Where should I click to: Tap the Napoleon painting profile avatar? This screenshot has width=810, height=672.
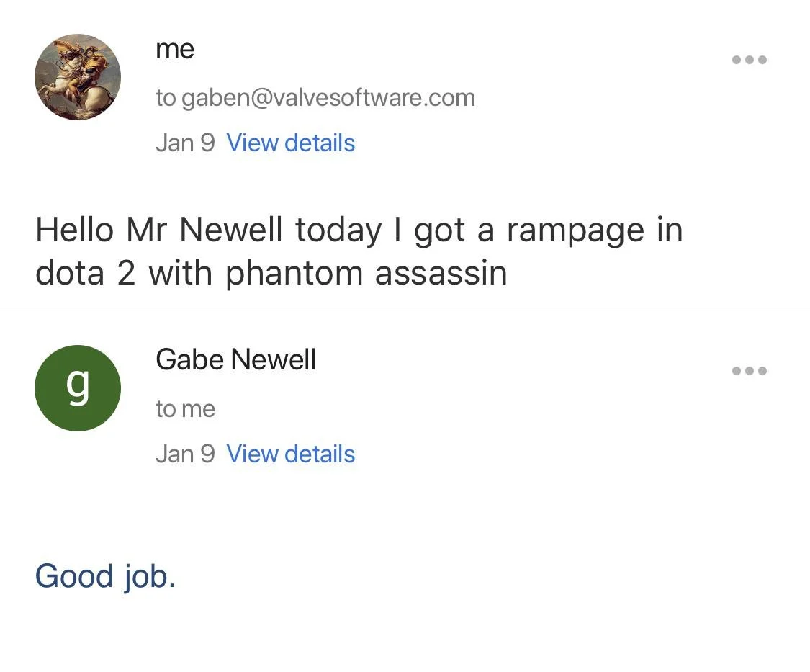[x=78, y=77]
